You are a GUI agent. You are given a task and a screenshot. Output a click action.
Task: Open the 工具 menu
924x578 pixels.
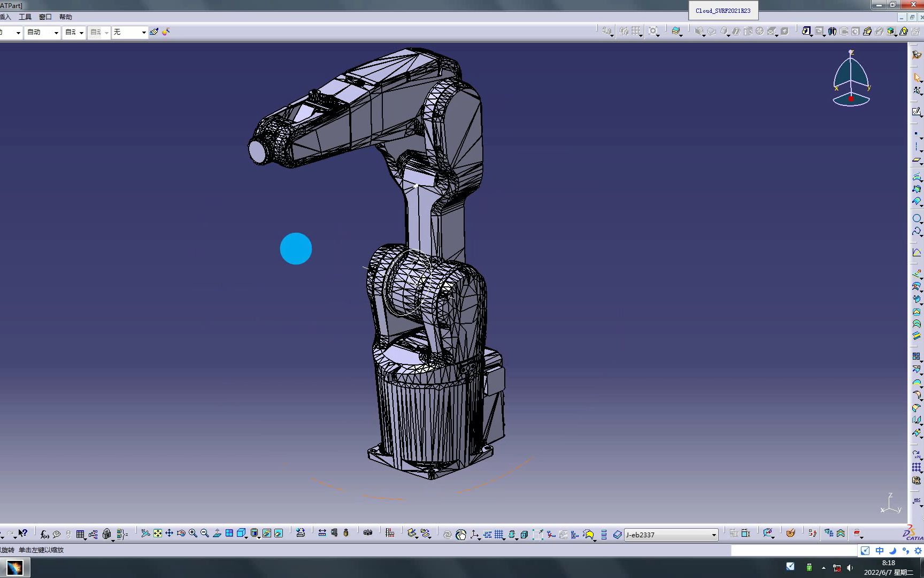(25, 17)
